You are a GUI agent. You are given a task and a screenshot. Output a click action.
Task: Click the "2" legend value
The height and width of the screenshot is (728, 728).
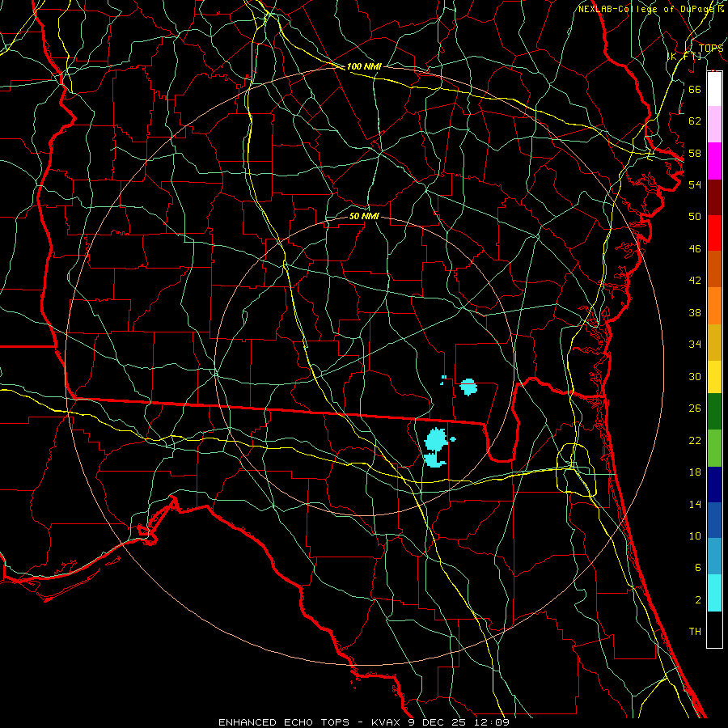coord(697,600)
